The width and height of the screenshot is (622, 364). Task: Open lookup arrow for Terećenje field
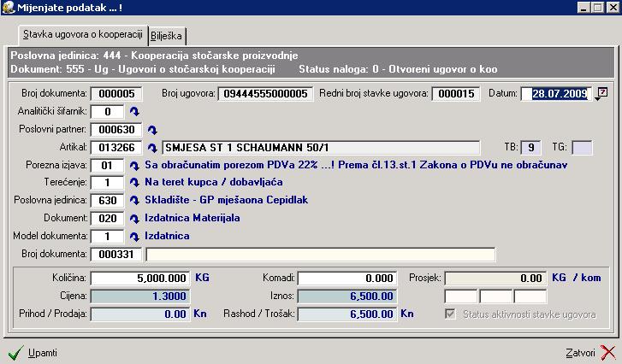point(133,183)
